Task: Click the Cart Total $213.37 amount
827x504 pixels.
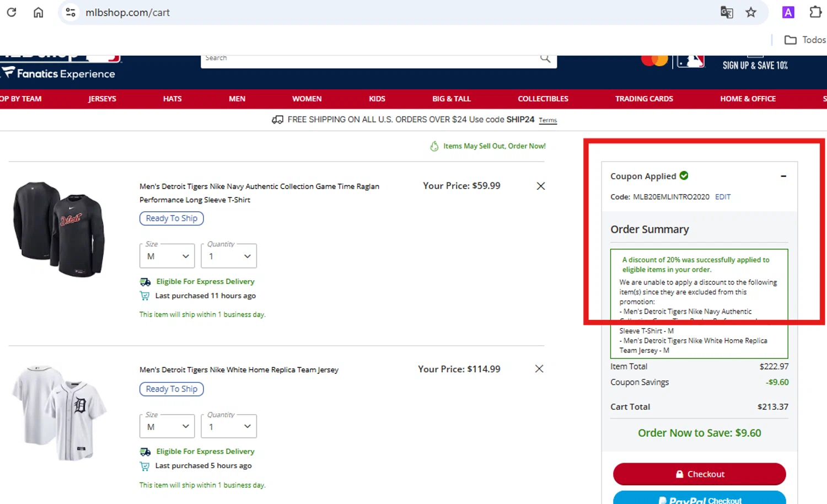Action: pos(772,407)
